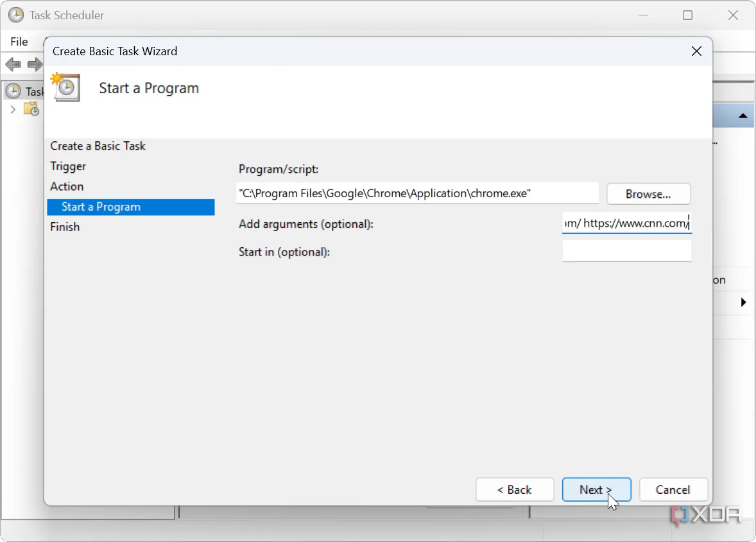Screen dimensions: 756x542
Task: Click the back arrow toolbar icon
Action: pos(13,64)
